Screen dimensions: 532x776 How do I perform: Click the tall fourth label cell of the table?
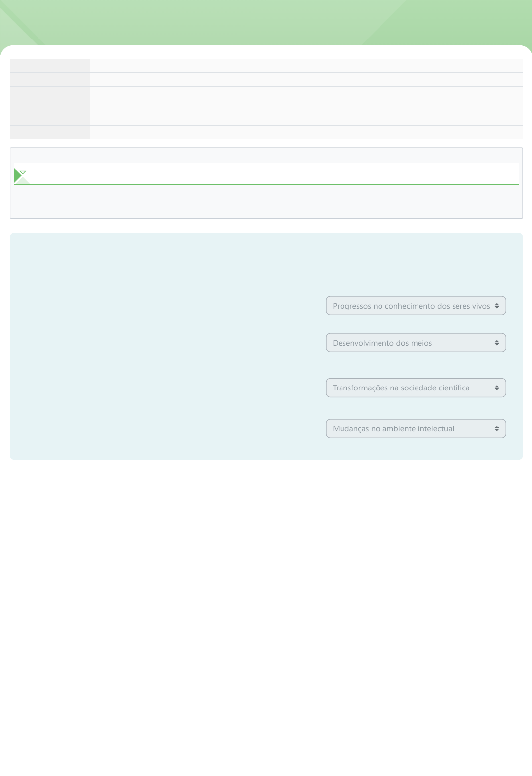50,113
